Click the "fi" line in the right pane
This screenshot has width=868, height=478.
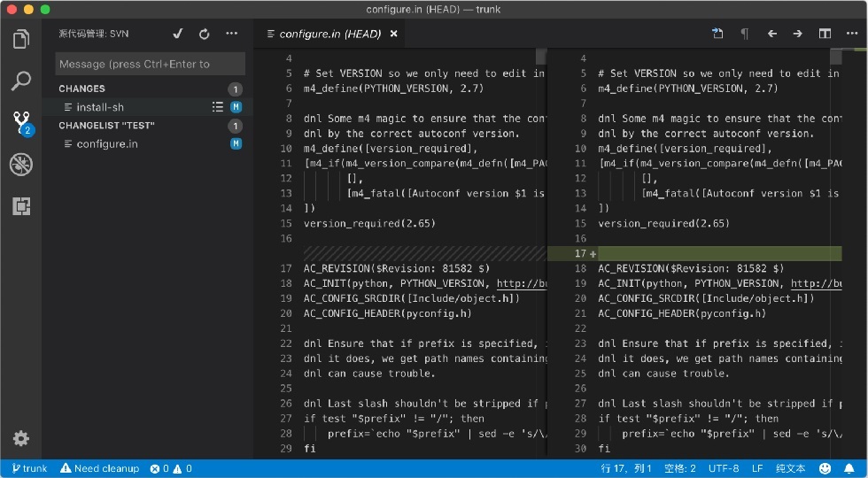pyautogui.click(x=604, y=448)
